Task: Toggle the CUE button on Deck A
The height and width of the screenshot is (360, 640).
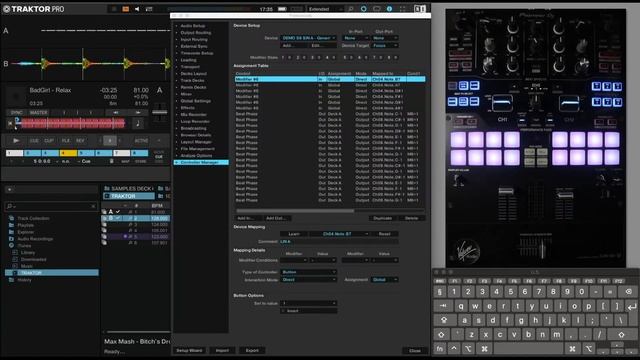Action: tap(34, 141)
